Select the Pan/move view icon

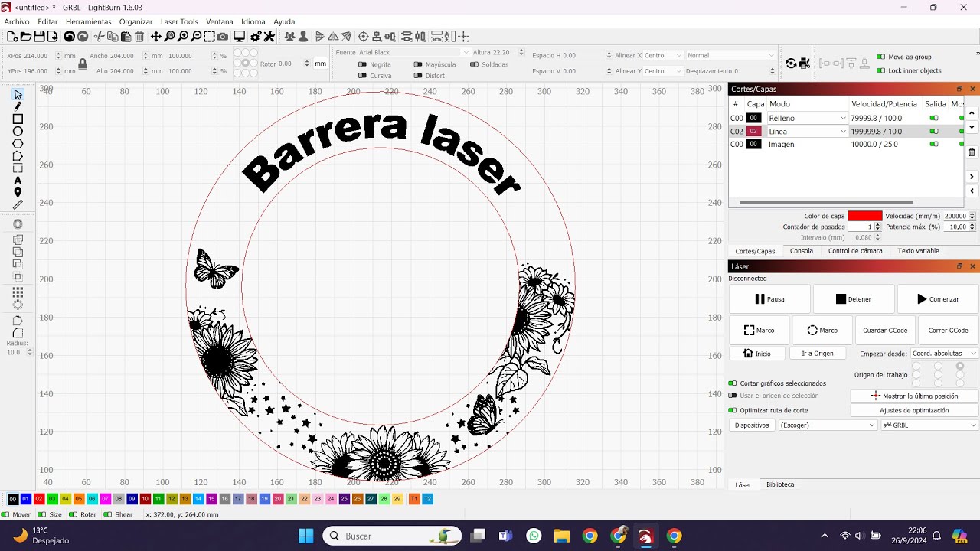[156, 37]
